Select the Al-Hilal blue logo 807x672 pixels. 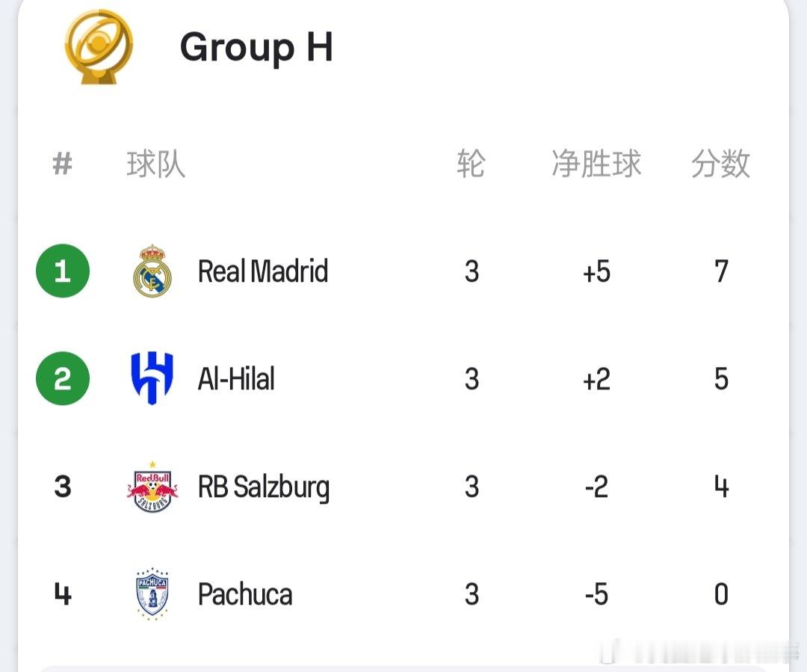coord(152,378)
